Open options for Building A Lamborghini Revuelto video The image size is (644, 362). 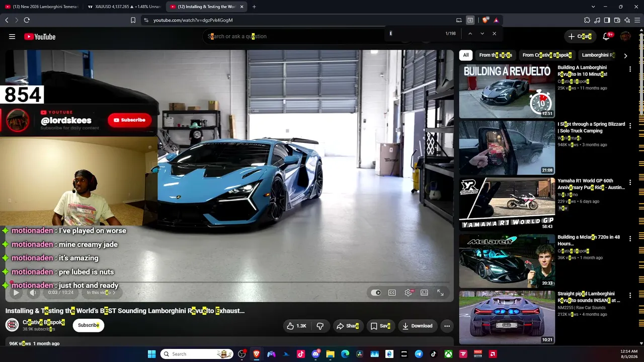pos(630,69)
